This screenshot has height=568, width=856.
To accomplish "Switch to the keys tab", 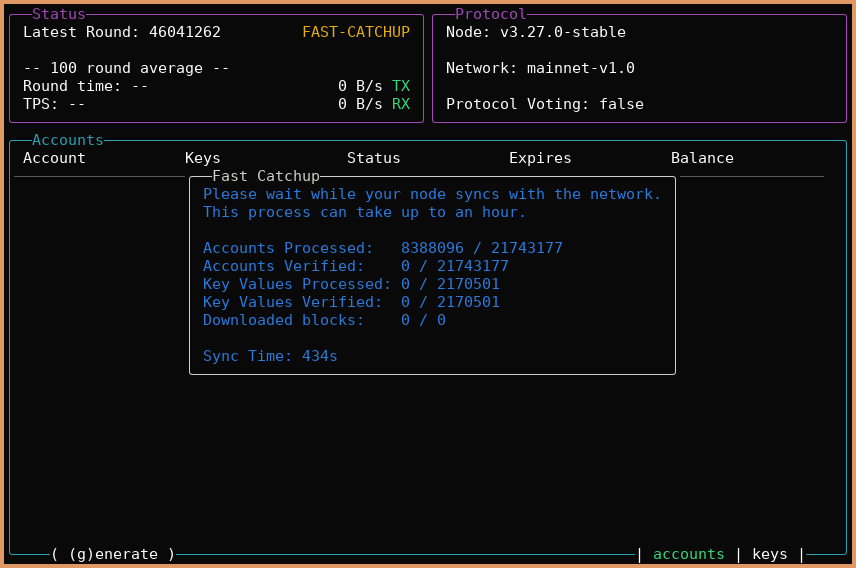I will (x=770, y=554).
